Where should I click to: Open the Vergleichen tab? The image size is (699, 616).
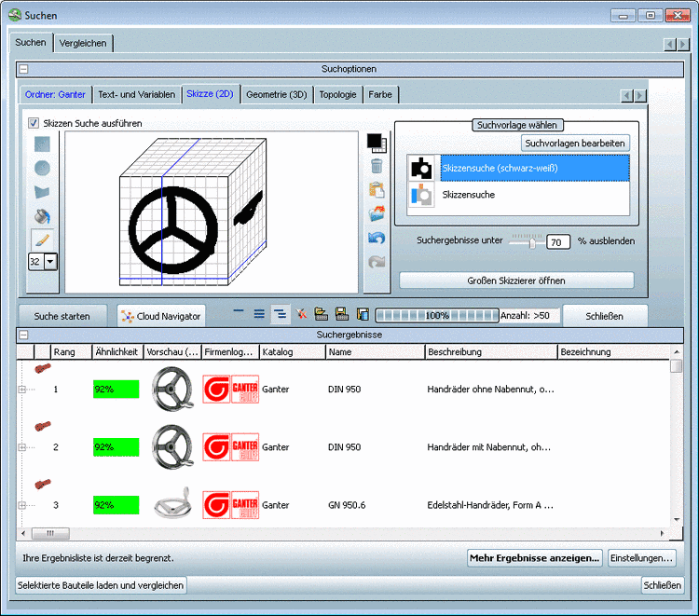(82, 43)
